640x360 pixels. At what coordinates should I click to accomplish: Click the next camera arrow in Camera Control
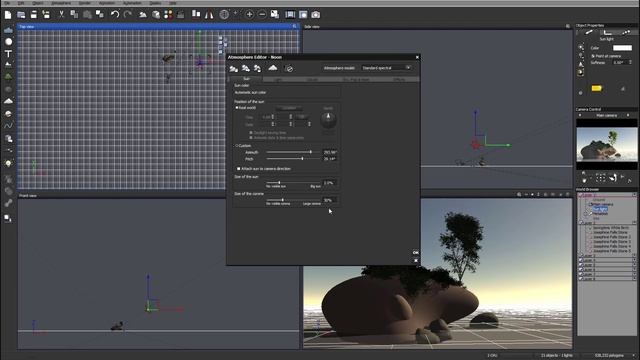click(628, 116)
